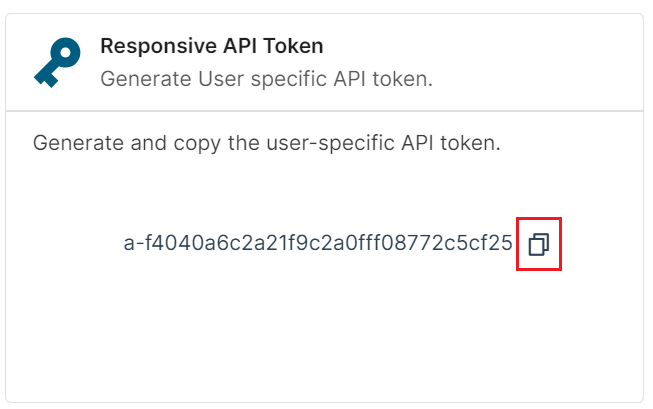Click the blue key icon
Viewport: 653px width, 409px height.
57,62
